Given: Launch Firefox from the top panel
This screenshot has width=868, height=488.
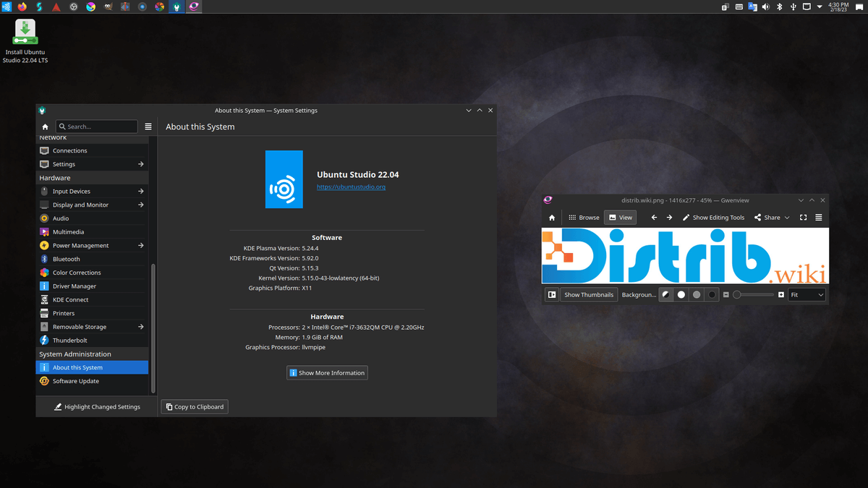Looking at the screenshot, I should click(22, 7).
